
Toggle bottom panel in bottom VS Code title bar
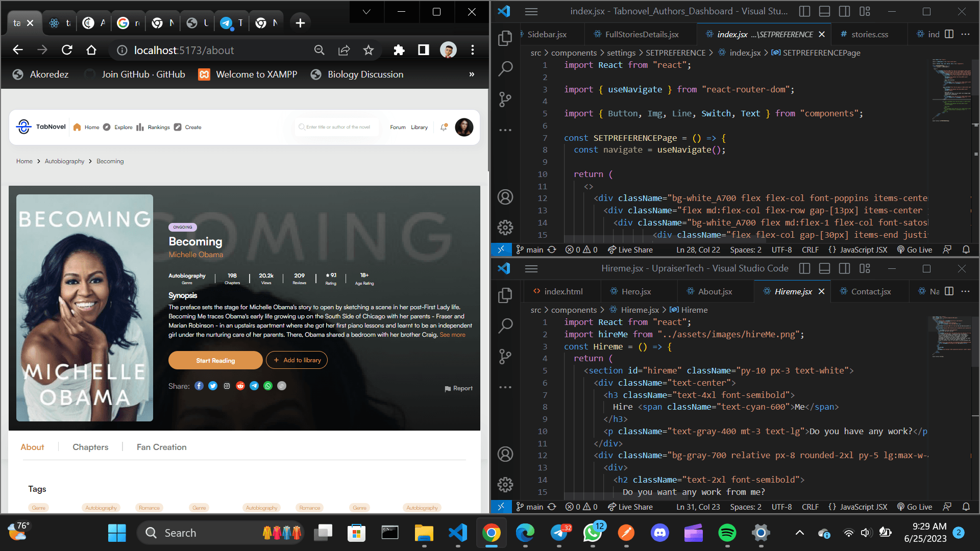pos(824,268)
